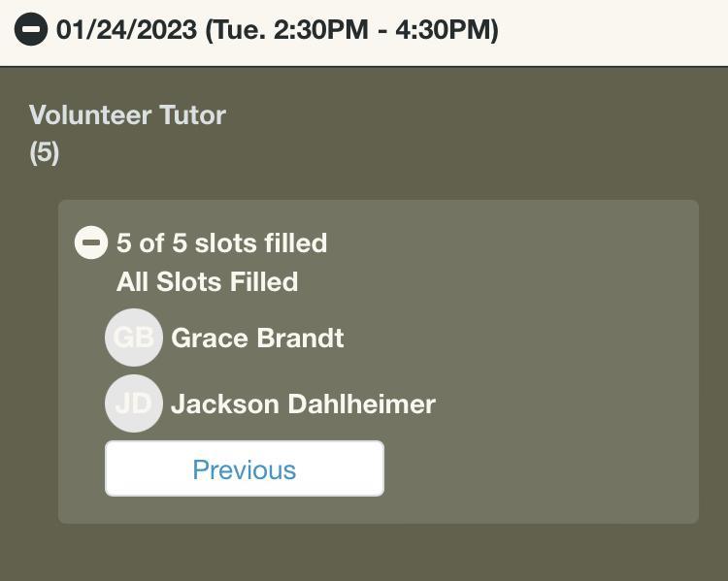Screen dimensions: 728x581
Task: Collapse the 5 of 5 slots list
Action: (x=91, y=242)
